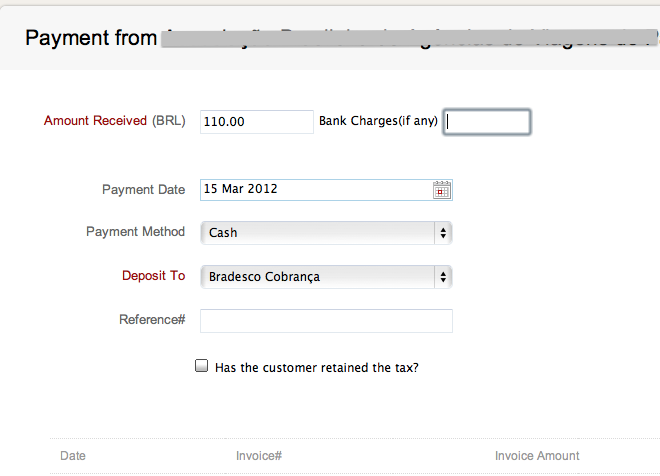Click into the Bank Charges input box

click(487, 122)
